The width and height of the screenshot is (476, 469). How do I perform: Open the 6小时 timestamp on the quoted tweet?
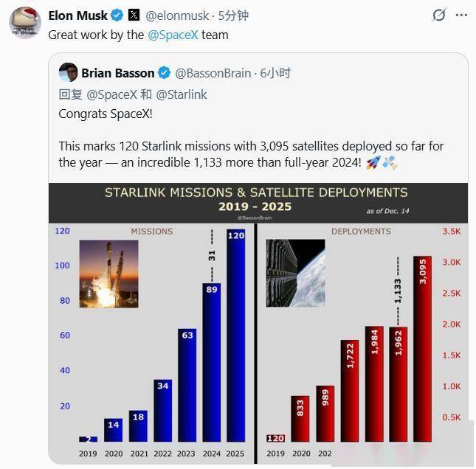(x=275, y=73)
